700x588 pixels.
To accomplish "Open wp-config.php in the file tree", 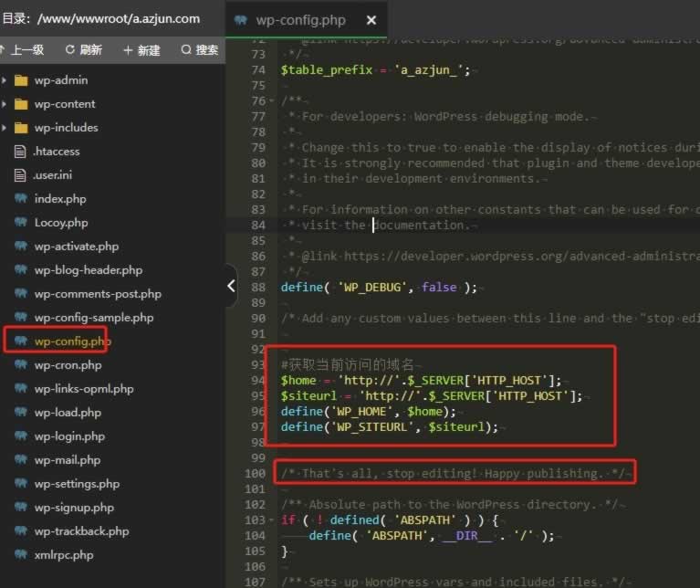I will tap(72, 341).
